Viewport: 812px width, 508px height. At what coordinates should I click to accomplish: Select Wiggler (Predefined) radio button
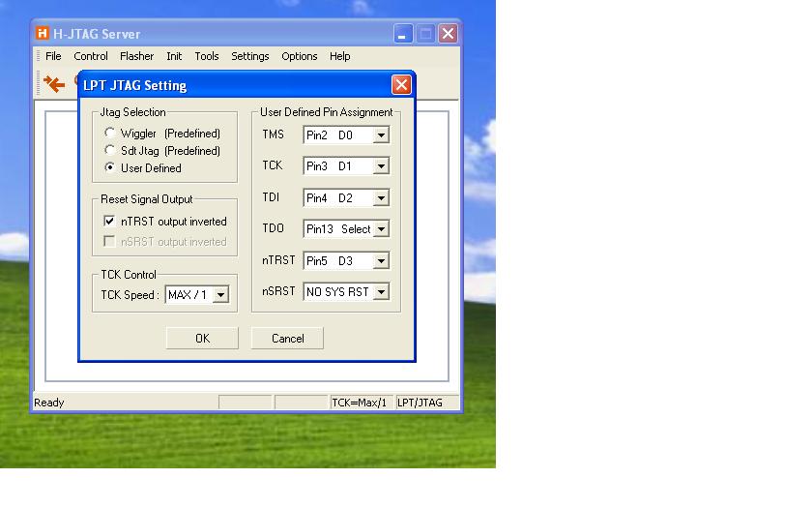(x=109, y=133)
